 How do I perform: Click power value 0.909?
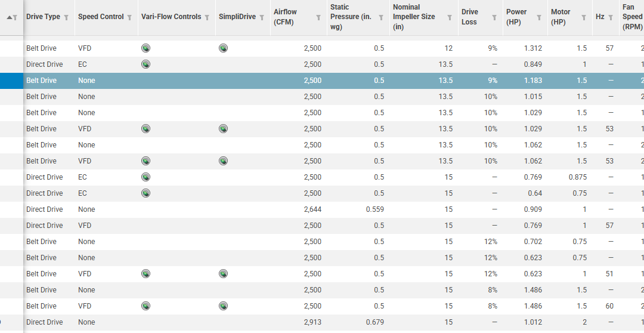pos(533,209)
